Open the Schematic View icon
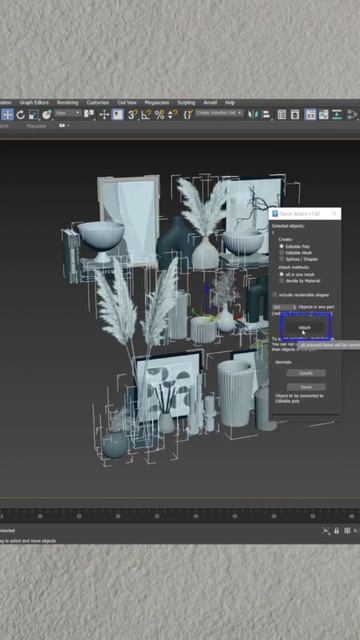360x640 pixels. [x=337, y=115]
